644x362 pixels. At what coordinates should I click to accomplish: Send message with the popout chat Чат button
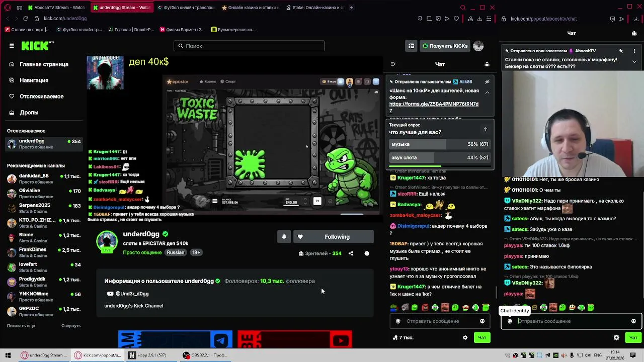633,338
